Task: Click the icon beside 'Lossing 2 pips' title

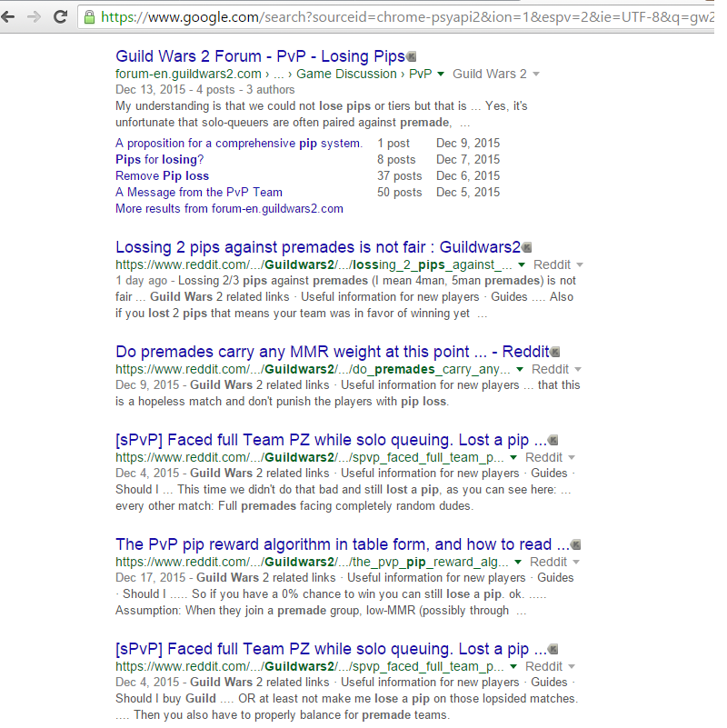Action: pos(526,247)
